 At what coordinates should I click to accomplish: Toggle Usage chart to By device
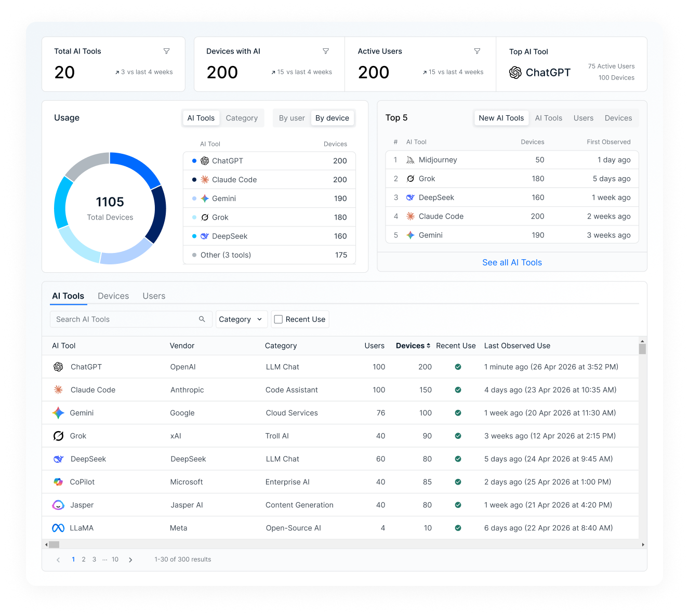(332, 118)
